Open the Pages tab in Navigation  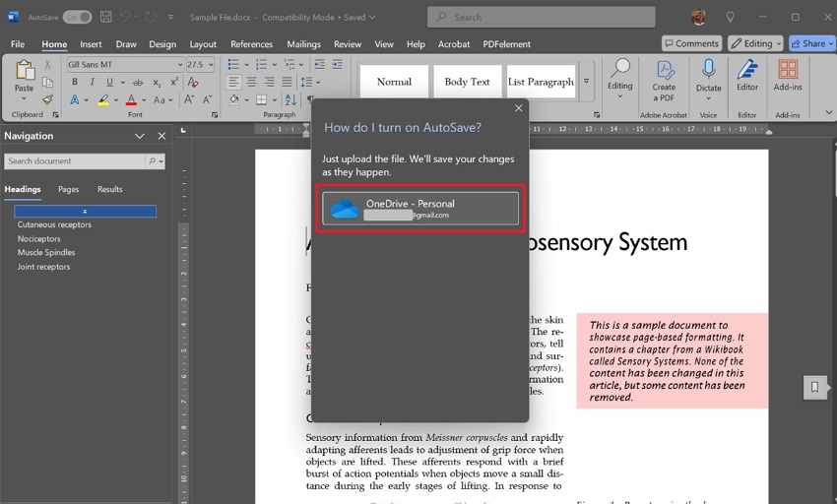[68, 190]
